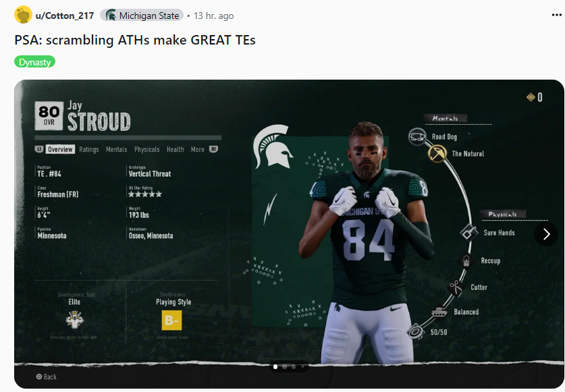Click the Elite development trait badge

75,319
